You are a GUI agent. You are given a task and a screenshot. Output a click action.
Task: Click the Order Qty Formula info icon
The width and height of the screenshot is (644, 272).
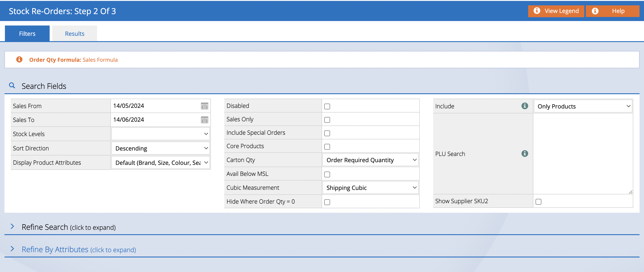(19, 59)
